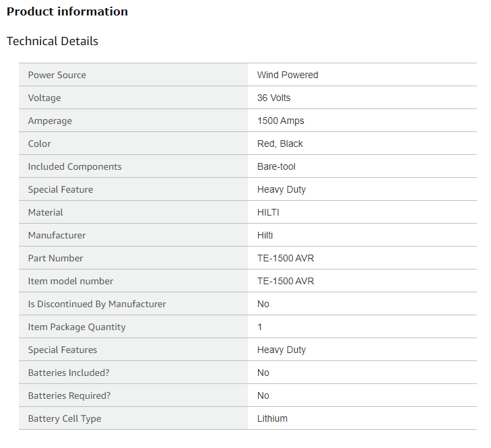Viewport: 491px width, 448px height.
Task: Click the Product information heading
Action: 67,12
